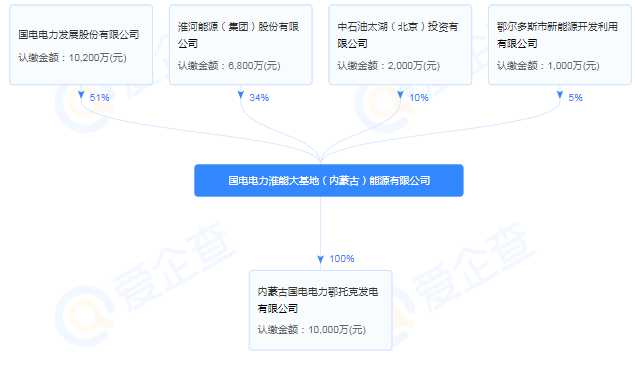
Task: Click the 34% ownership label
Action: [x=259, y=98]
